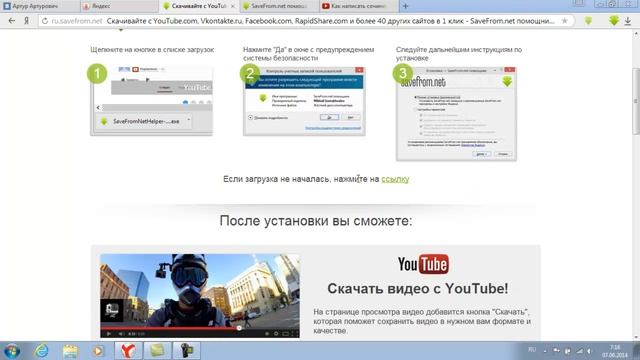Image resolution: width=640 pixels, height=360 pixels.
Task: Open Windows Explorer folder from the taskbar
Action: [70, 351]
